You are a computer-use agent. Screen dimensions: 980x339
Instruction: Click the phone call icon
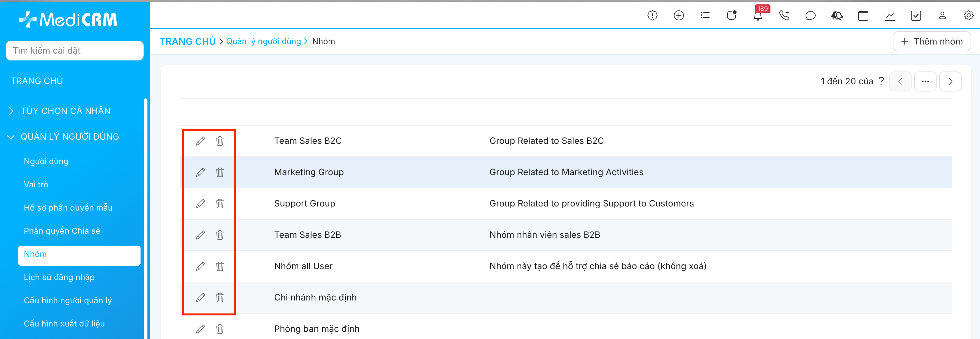(784, 16)
